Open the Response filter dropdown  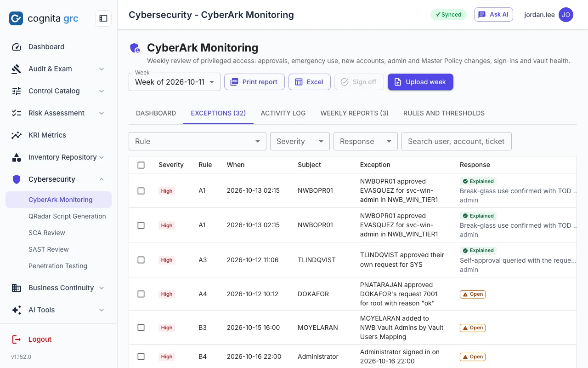tap(366, 141)
